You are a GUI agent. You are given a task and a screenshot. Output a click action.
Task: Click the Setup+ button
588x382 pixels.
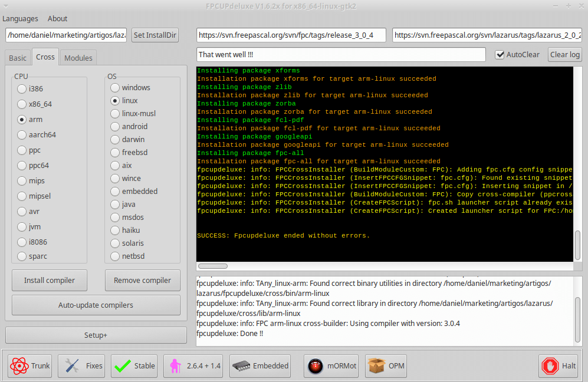[96, 335]
